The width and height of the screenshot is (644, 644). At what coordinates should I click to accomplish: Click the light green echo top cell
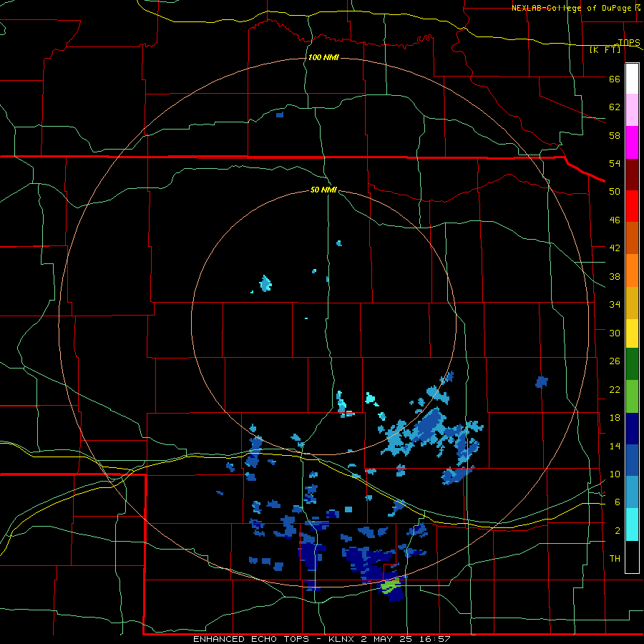click(x=390, y=585)
